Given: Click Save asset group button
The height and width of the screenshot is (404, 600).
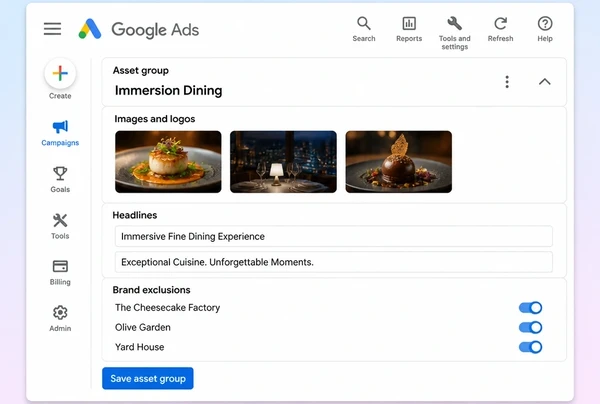Looking at the screenshot, I should pos(148,378).
